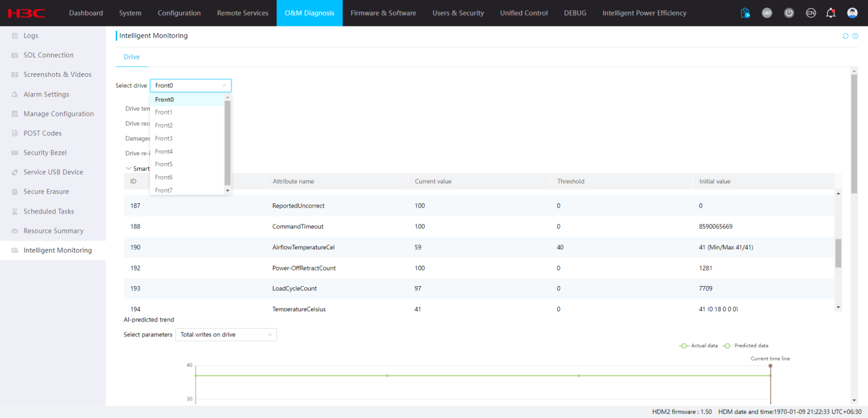
Task: Click the Smart table scrollbar thumb
Action: click(x=839, y=253)
